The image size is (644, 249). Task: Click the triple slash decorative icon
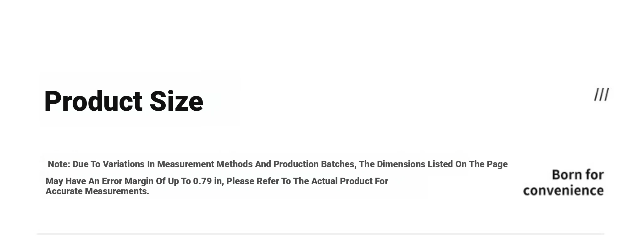602,95
